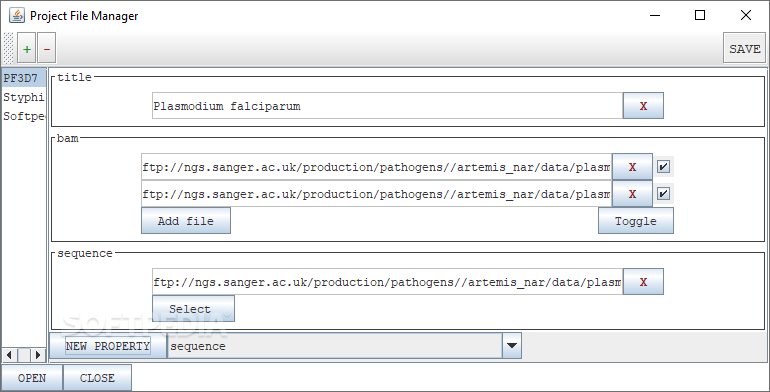This screenshot has height=392, width=770.
Task: Click the OPEN button
Action: tap(32, 378)
